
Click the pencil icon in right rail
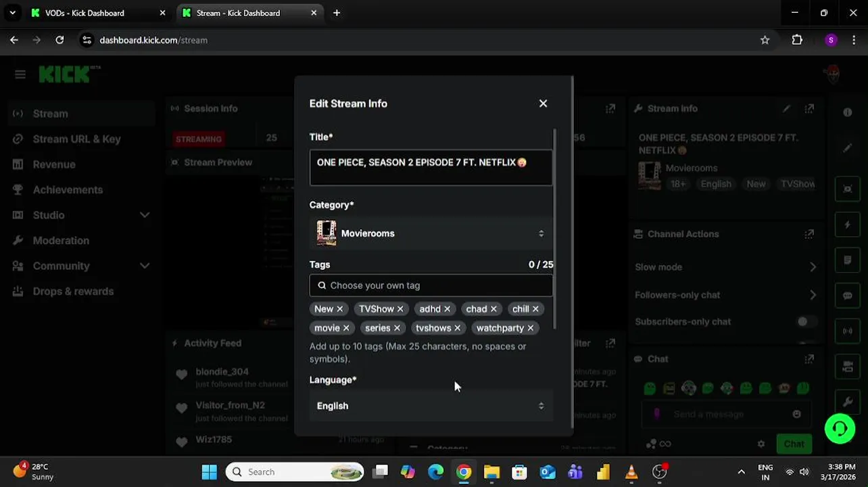pos(848,149)
